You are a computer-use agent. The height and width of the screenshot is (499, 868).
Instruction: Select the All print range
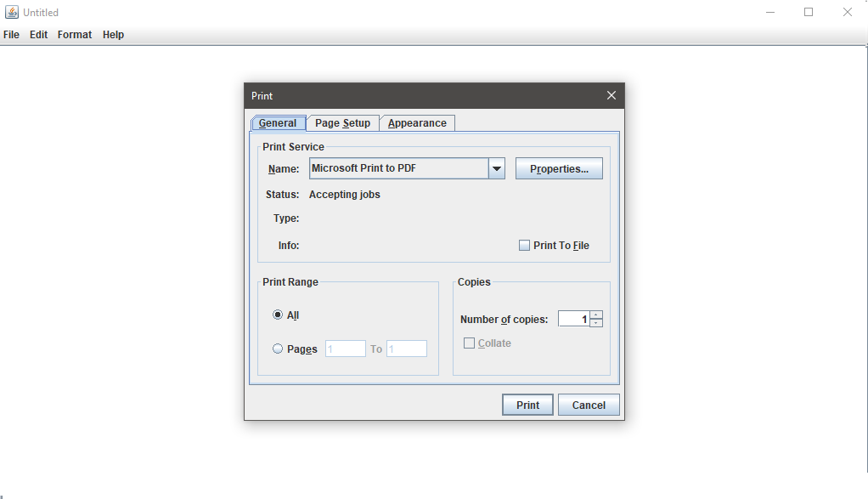click(277, 315)
